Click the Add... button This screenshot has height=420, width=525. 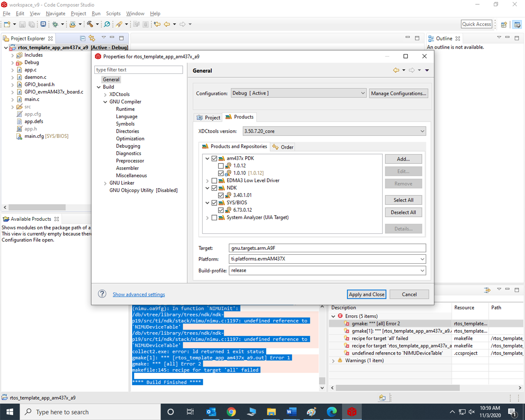pyautogui.click(x=403, y=159)
